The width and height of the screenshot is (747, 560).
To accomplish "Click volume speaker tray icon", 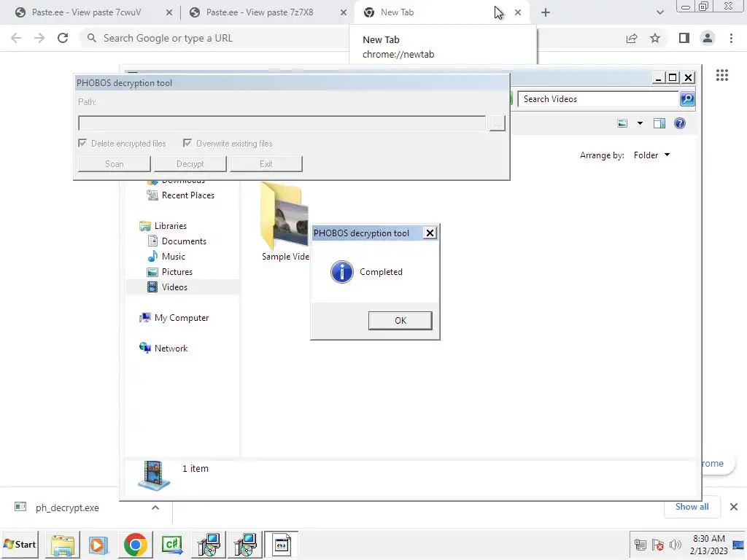I will [675, 545].
